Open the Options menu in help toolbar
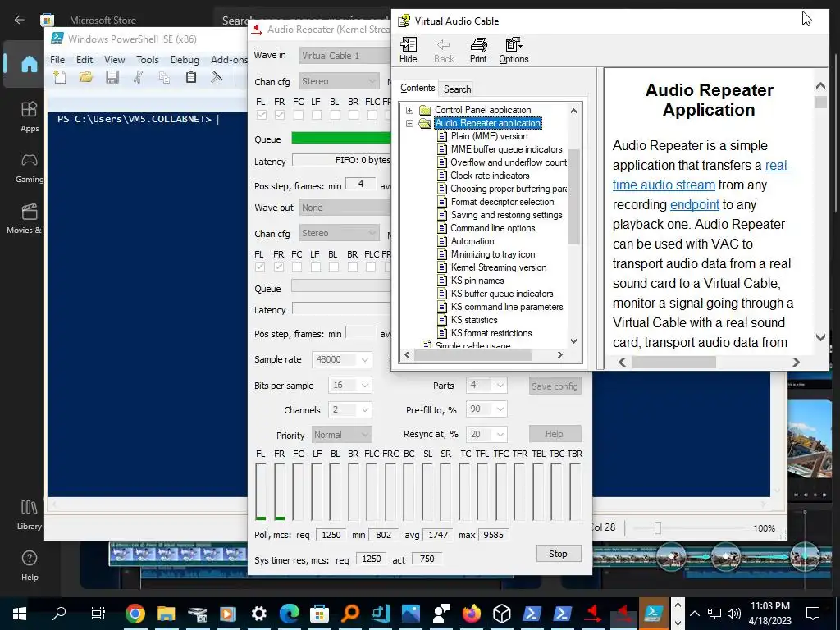 [x=514, y=50]
